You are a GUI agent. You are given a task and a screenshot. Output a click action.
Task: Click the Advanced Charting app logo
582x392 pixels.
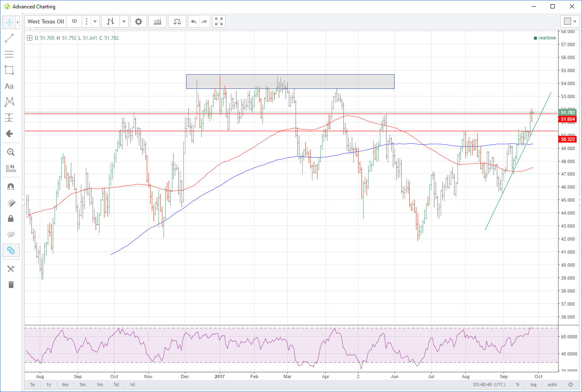(7, 6)
